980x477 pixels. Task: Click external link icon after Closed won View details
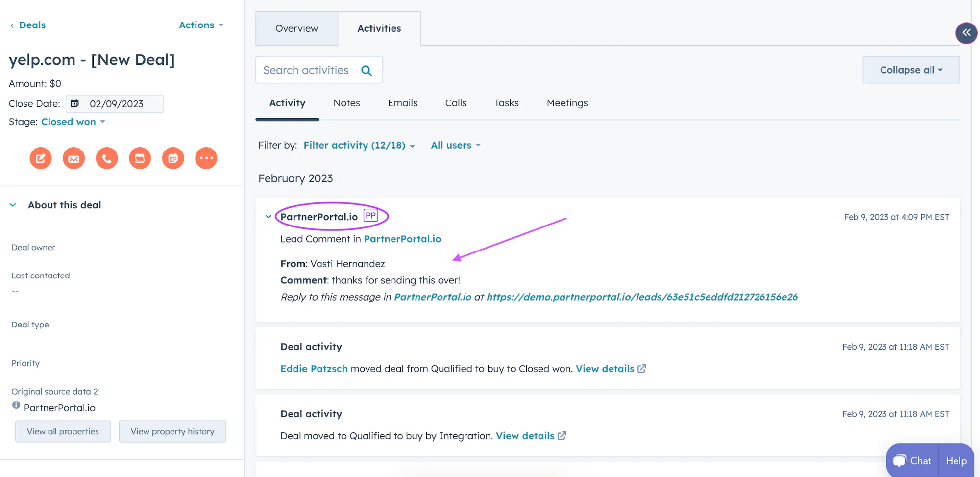[x=642, y=368]
